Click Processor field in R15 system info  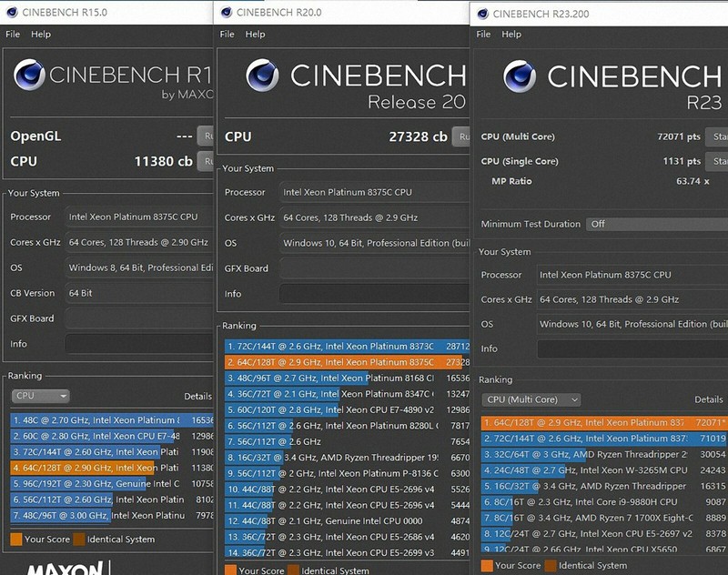point(139,217)
